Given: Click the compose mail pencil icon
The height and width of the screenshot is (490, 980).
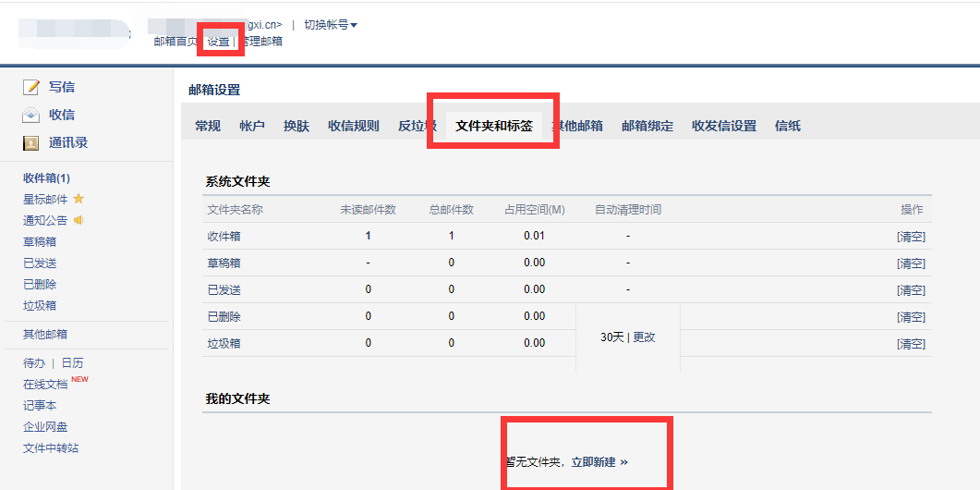Looking at the screenshot, I should tap(31, 87).
